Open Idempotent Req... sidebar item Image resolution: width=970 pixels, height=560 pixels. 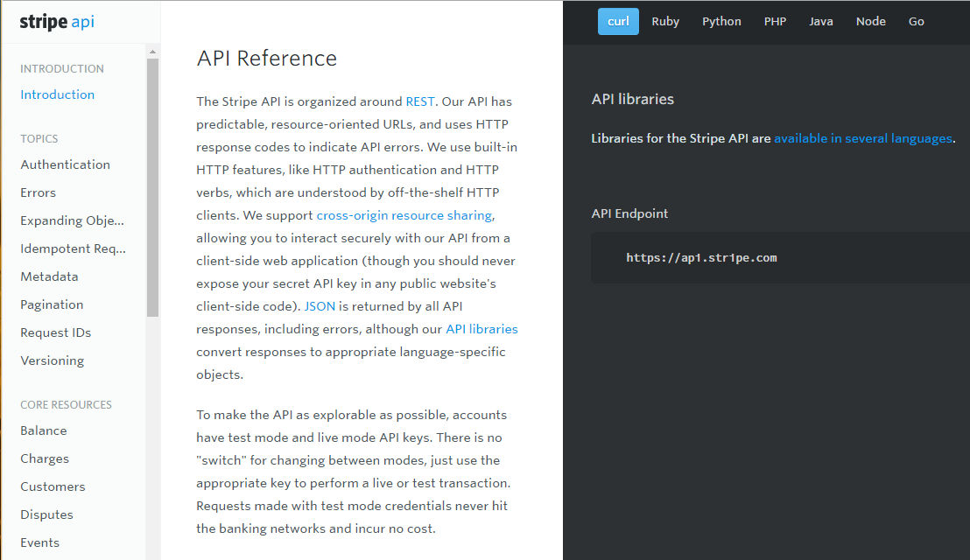(x=73, y=248)
